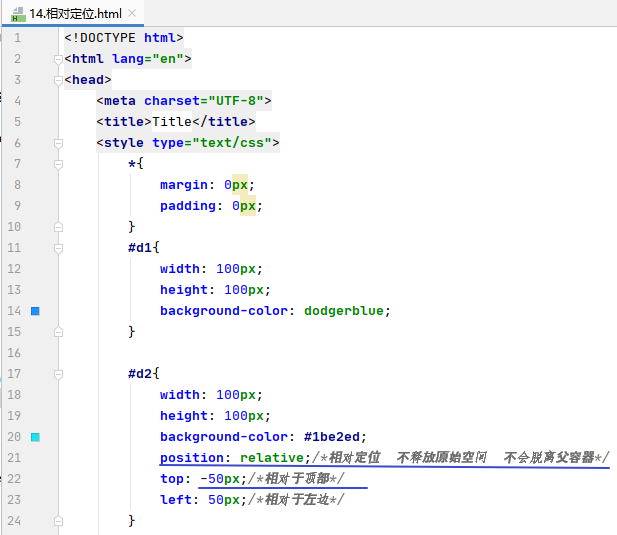Click the dodgerblue color value
The image size is (617, 535).
[x=344, y=311]
